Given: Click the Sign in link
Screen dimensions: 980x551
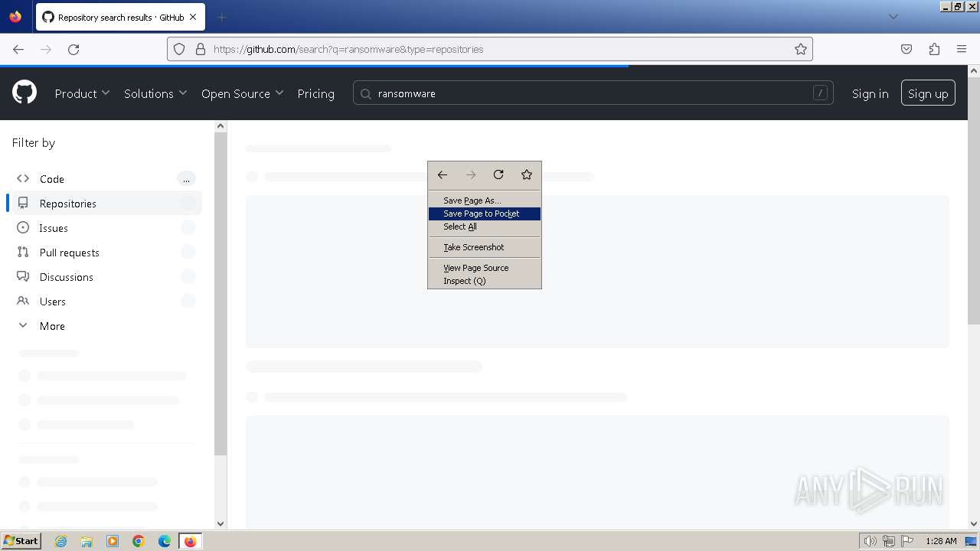Looking at the screenshot, I should click(871, 93).
